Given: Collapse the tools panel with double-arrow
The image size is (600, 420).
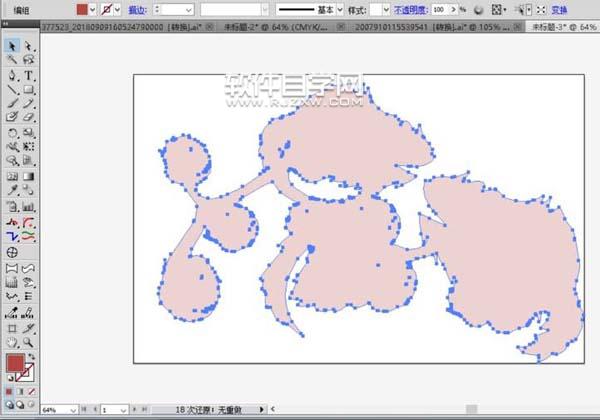Looking at the screenshot, I should [x=6, y=24].
